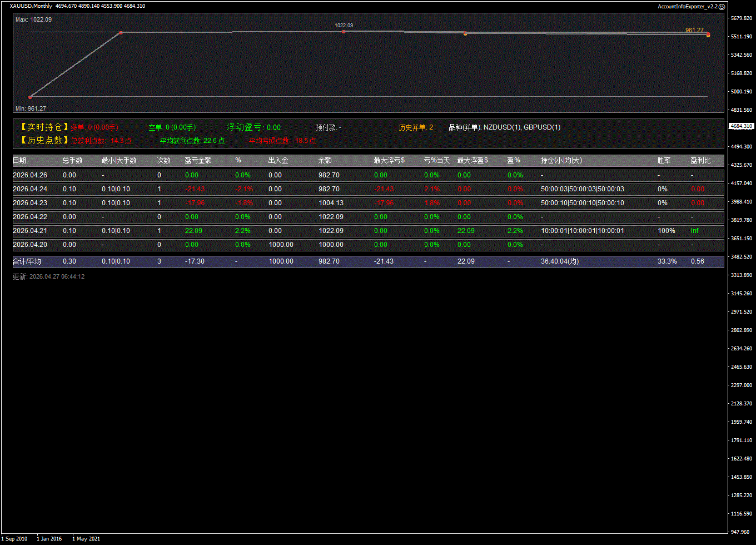Click the equity curve point labeled 1022.09

(x=344, y=32)
